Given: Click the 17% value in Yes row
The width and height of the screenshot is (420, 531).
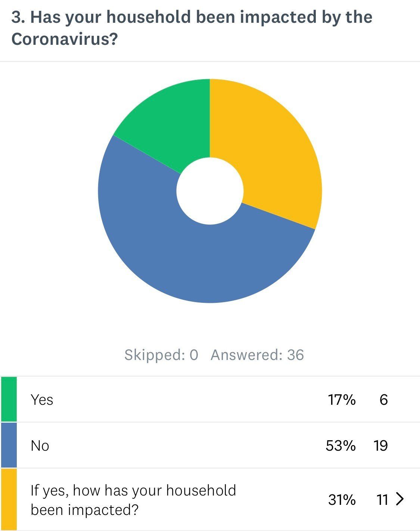Looking at the screenshot, I should pos(342,400).
